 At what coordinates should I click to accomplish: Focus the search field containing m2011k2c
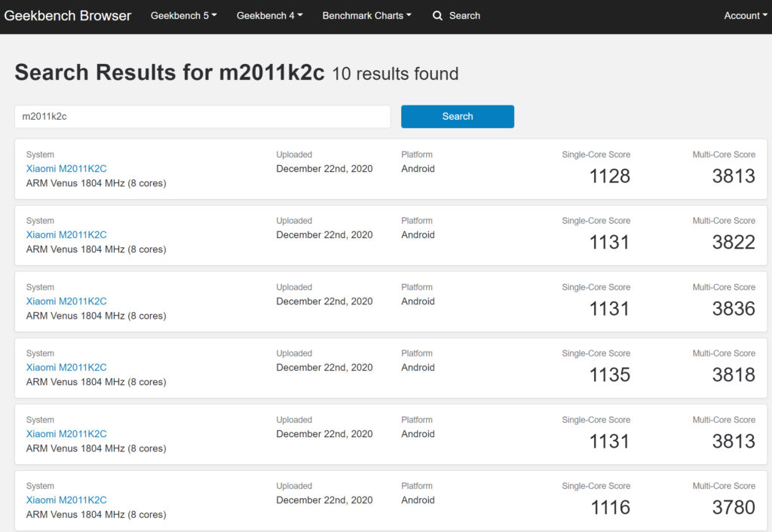(x=203, y=117)
